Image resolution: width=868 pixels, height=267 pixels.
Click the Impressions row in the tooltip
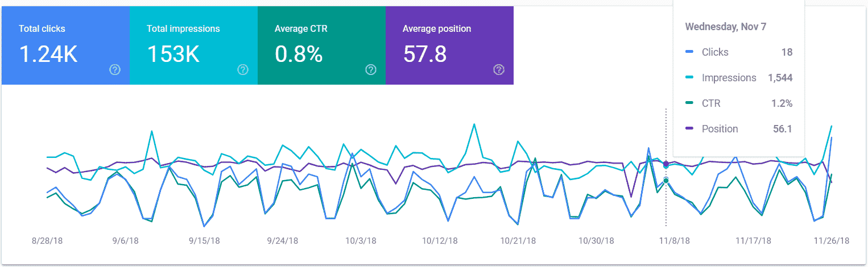pos(739,78)
